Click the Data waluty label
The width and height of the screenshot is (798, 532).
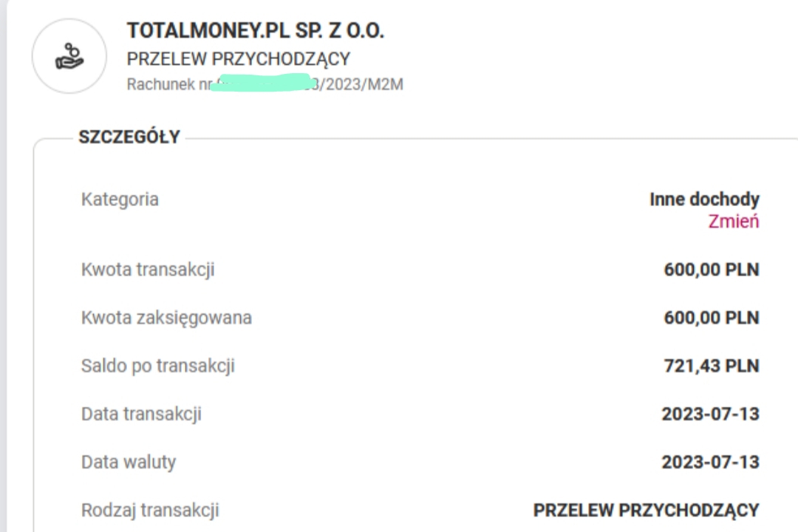click(x=129, y=463)
